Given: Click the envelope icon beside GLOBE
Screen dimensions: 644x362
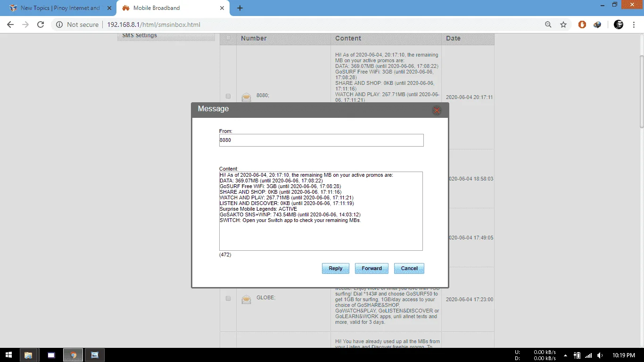Looking at the screenshot, I should (246, 299).
